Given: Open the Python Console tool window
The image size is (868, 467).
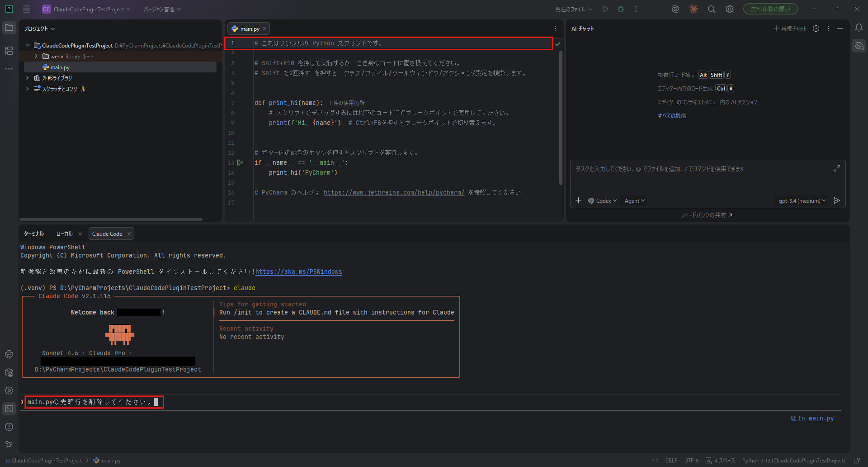Looking at the screenshot, I should [x=9, y=354].
